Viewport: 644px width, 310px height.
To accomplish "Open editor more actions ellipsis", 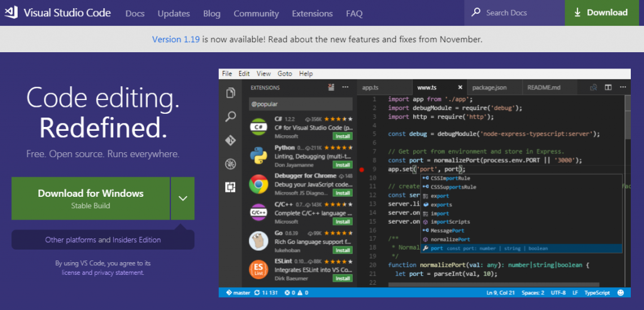I will (623, 87).
